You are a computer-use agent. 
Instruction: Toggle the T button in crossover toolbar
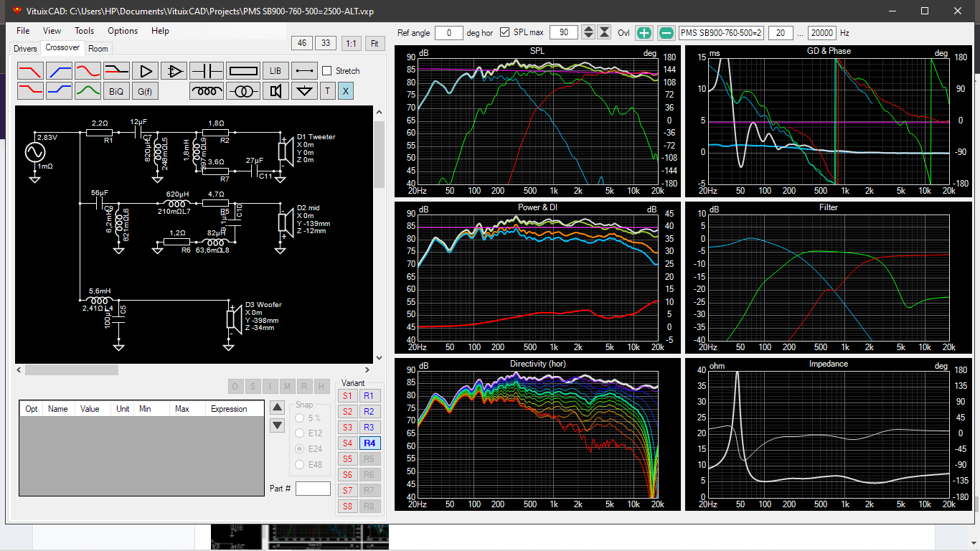pos(327,91)
